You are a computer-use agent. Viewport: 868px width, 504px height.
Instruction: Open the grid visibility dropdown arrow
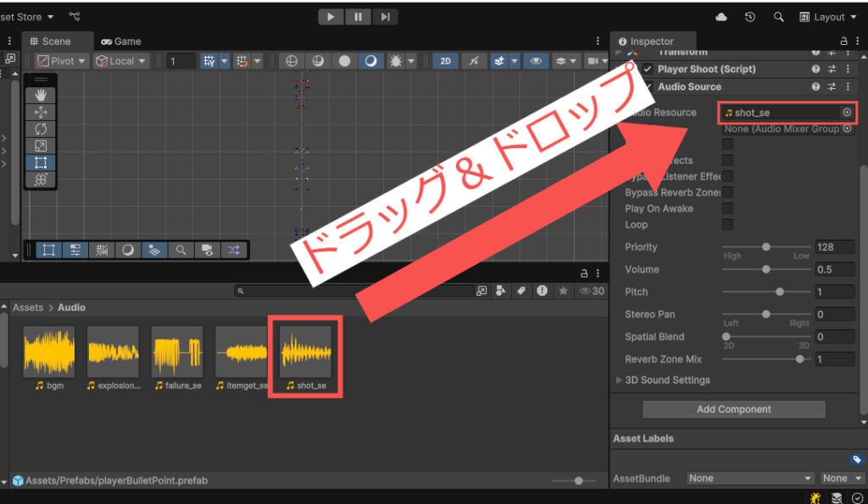pos(224,61)
